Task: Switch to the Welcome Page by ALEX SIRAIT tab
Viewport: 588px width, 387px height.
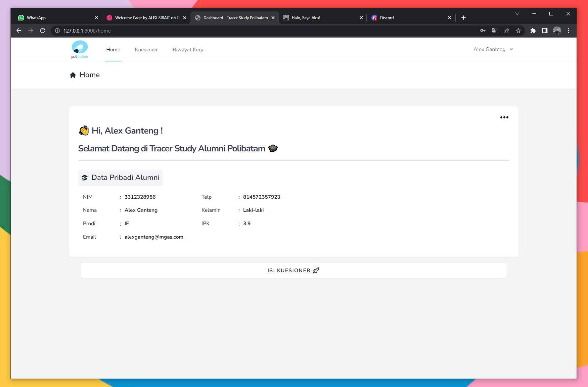Action: tap(146, 17)
